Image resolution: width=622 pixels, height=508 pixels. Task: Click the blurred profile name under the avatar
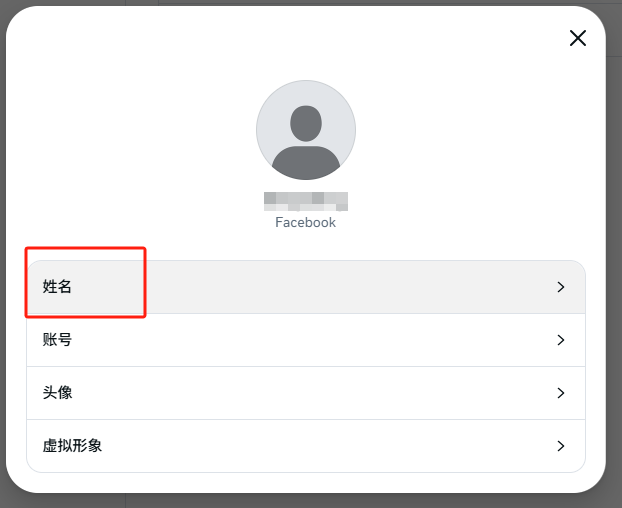pos(306,201)
